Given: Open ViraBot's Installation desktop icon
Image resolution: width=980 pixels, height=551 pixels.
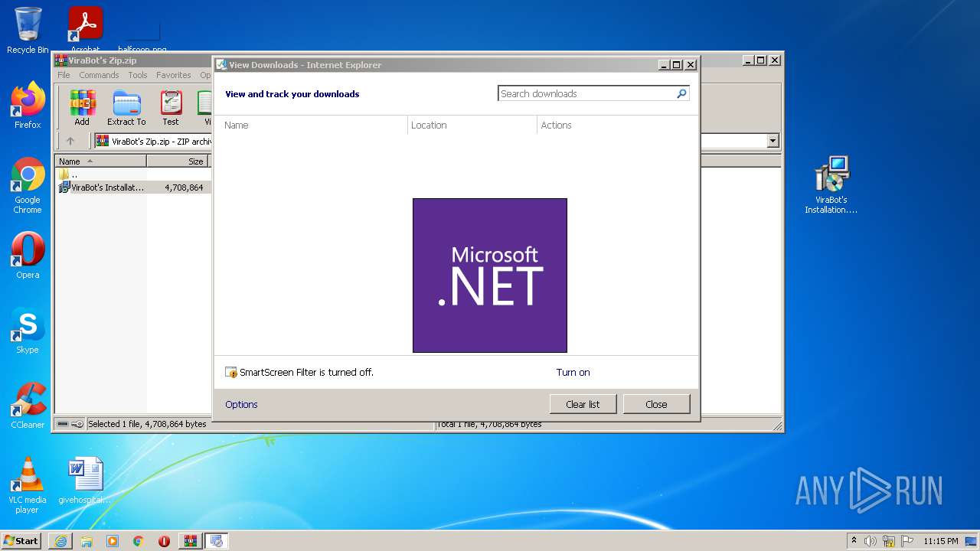Looking at the screenshot, I should click(831, 184).
